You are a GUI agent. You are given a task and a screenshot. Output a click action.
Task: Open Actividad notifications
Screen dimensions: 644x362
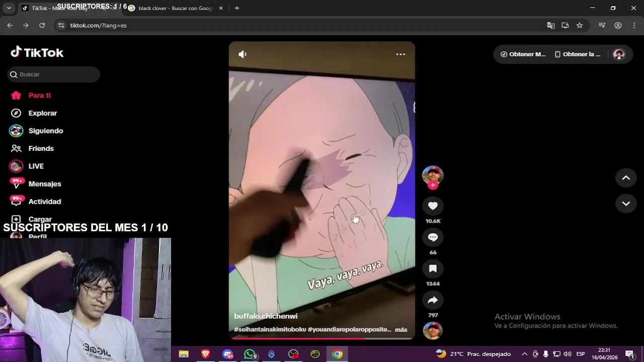[44, 202]
